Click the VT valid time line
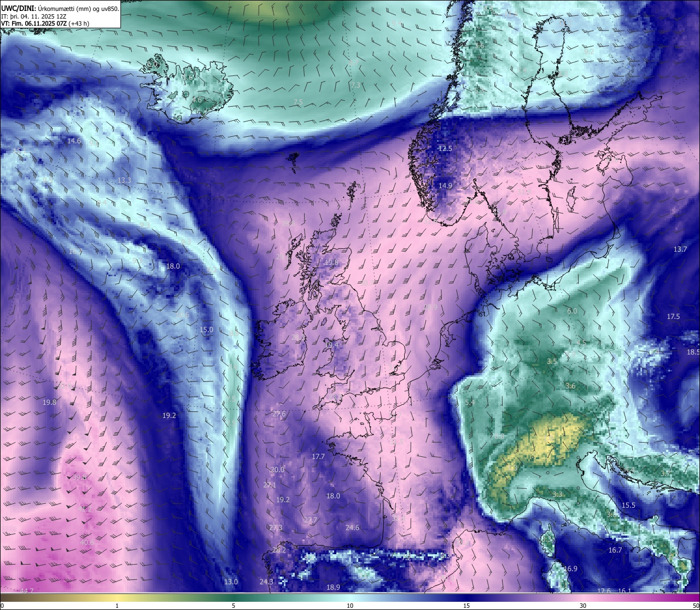Viewport: 700px width, 610px height. [x=45, y=24]
